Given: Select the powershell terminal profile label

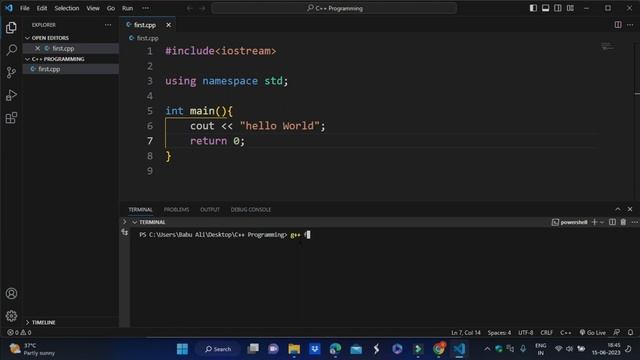Looking at the screenshot, I should pyautogui.click(x=570, y=222).
